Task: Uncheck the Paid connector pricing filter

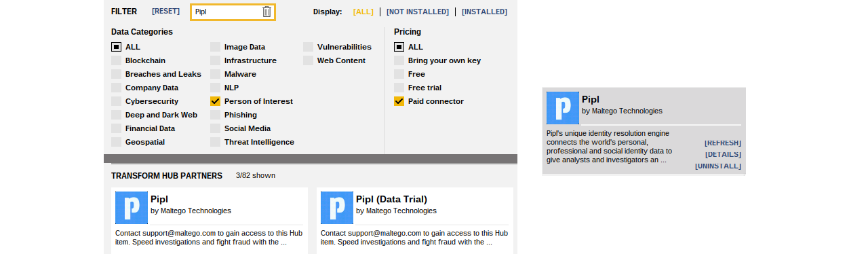Action: pos(399,101)
